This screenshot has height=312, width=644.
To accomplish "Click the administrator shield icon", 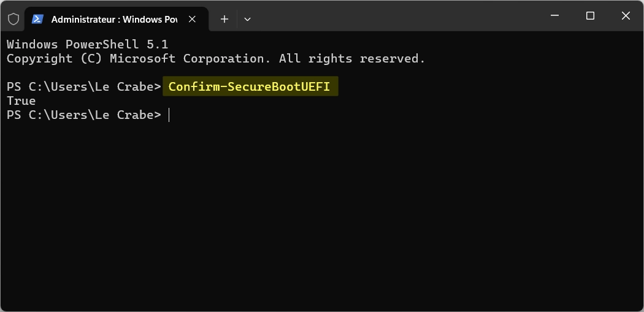I will tap(13, 19).
